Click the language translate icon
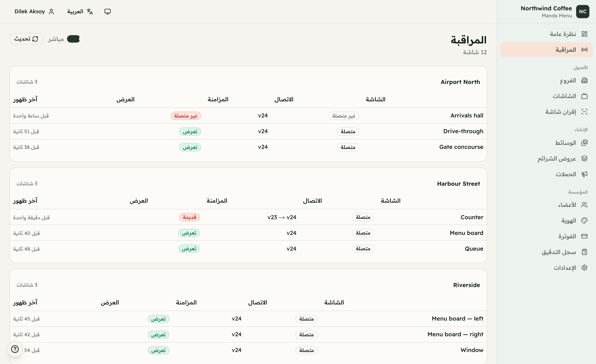The image size is (596, 364). [x=90, y=11]
